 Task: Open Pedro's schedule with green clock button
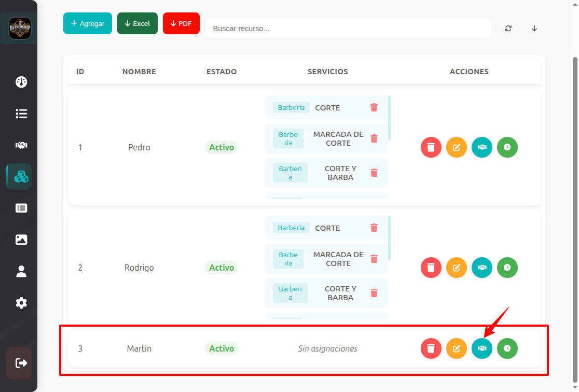tap(507, 147)
